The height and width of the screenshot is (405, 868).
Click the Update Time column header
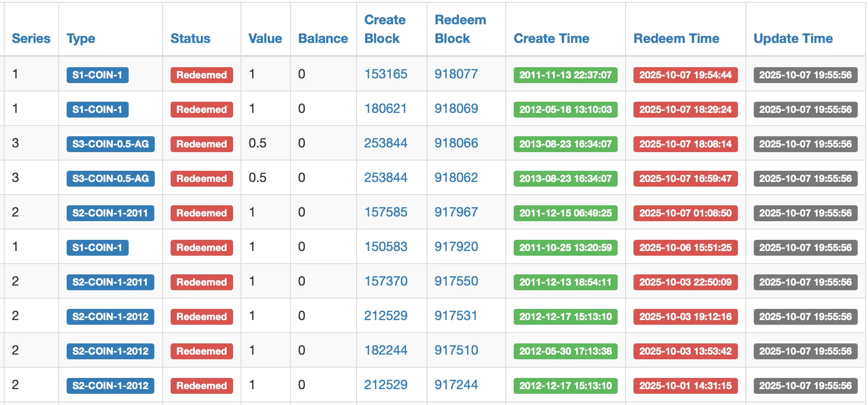coord(793,38)
